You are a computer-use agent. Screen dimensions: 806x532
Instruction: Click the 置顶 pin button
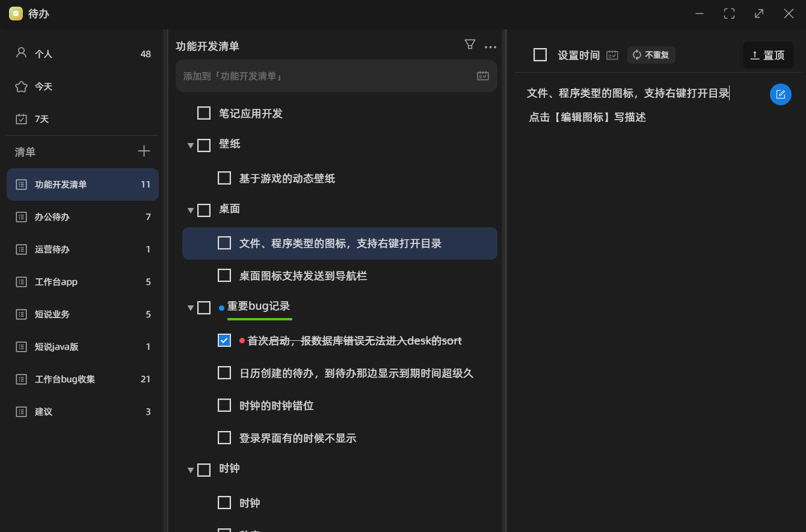[768, 55]
